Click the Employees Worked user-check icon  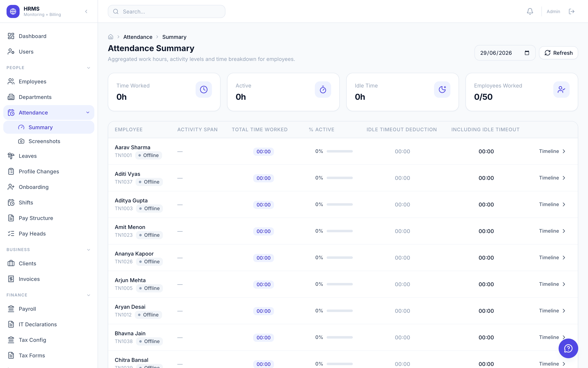pyautogui.click(x=561, y=90)
